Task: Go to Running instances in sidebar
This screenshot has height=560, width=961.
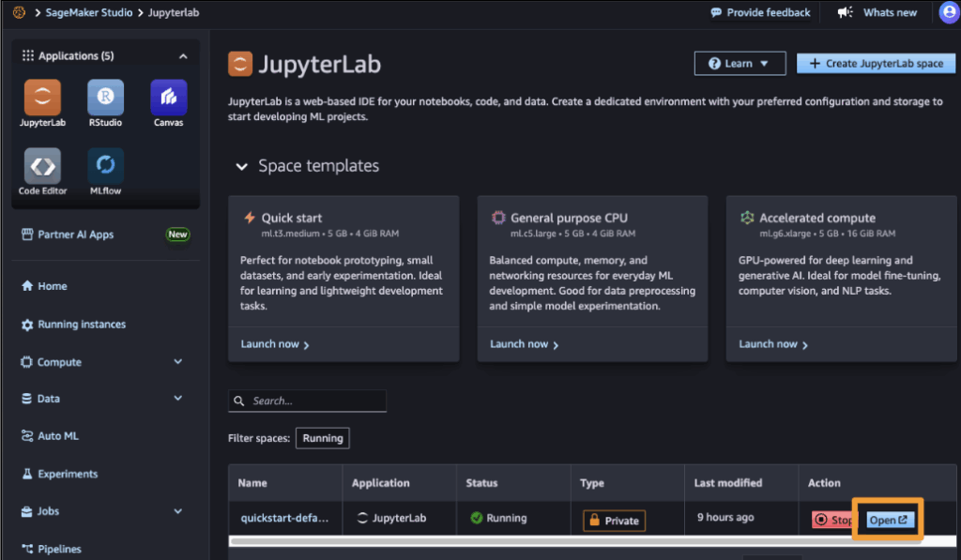Action: point(81,325)
